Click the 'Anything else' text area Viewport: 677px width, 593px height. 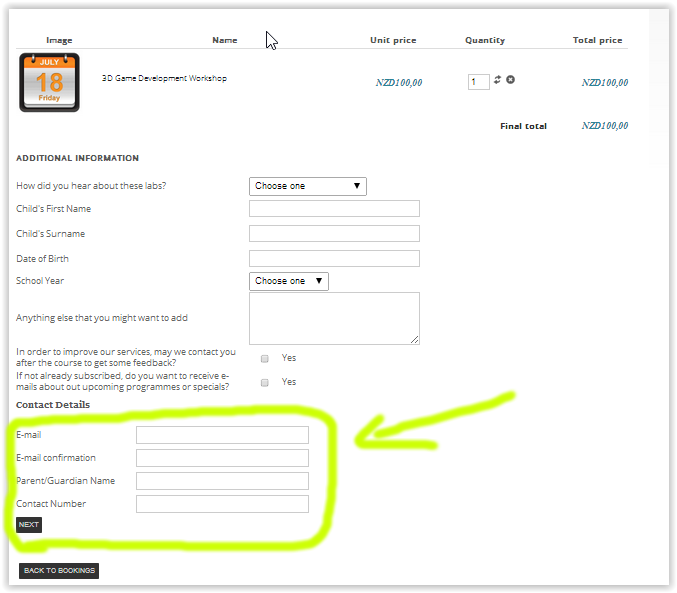(x=334, y=318)
